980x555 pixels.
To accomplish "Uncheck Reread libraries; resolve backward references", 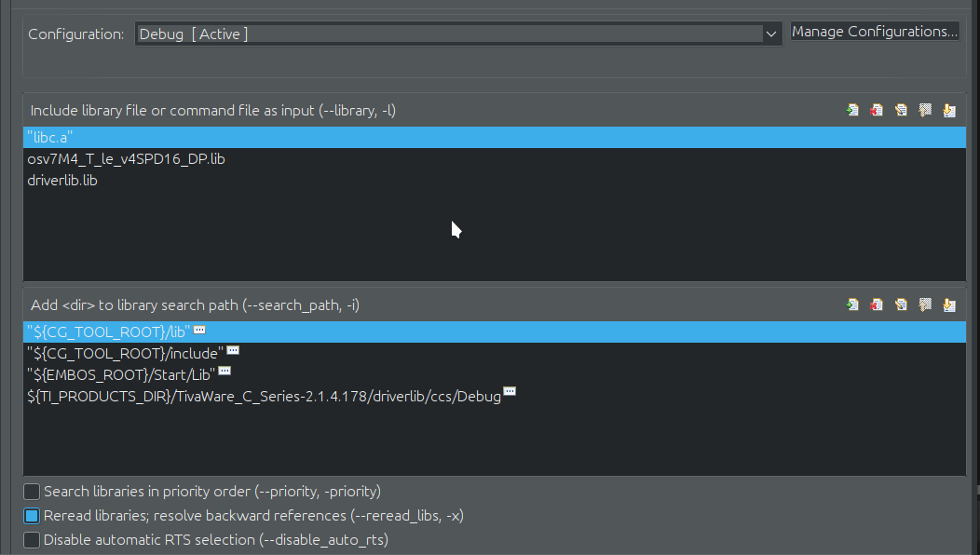I will tap(32, 516).
